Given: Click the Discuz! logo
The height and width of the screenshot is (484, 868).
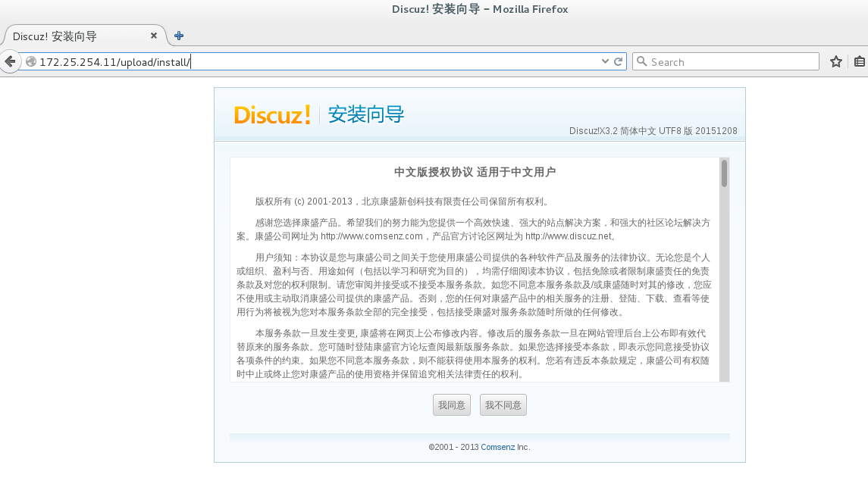Looking at the screenshot, I should pos(272,114).
